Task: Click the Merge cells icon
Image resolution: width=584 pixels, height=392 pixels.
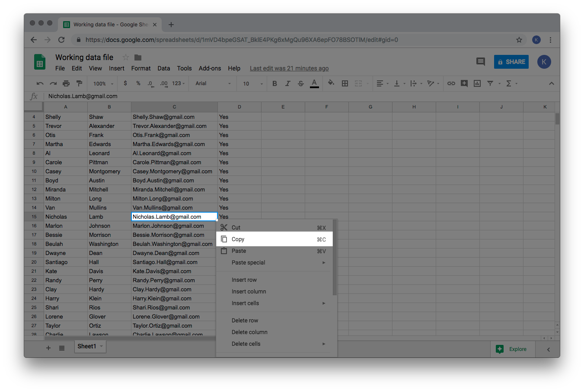Action: (358, 83)
